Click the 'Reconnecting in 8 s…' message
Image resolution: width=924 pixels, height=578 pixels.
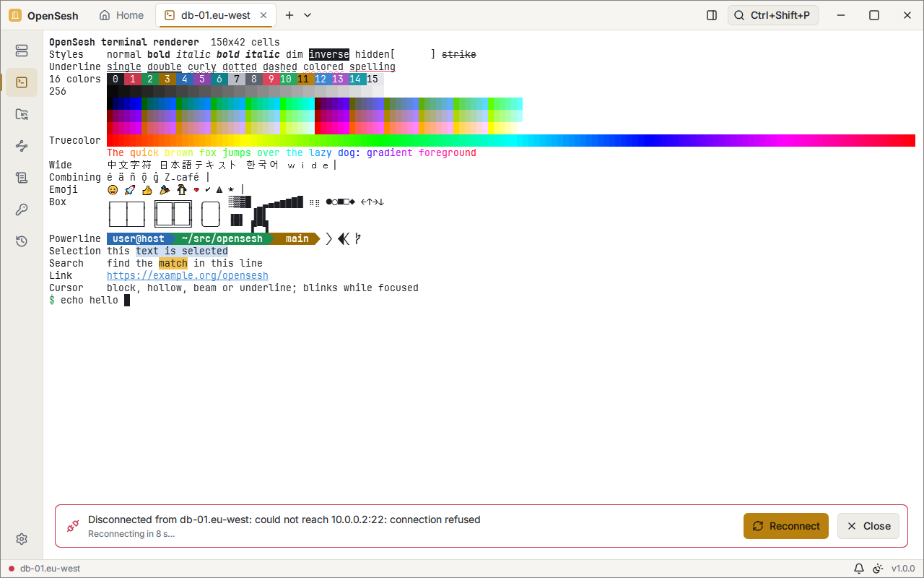point(131,534)
